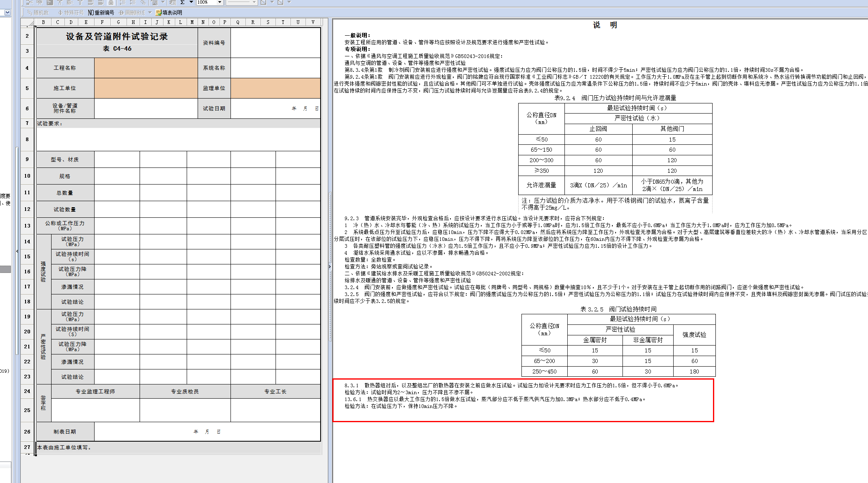Click the 制表日期 date cell
This screenshot has width=868, height=483.
click(207, 431)
